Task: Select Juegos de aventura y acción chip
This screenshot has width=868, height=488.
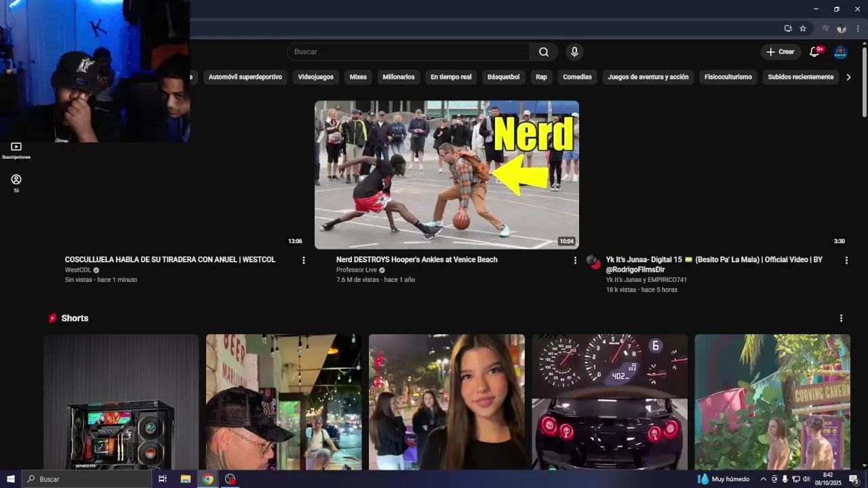Action: 648,77
